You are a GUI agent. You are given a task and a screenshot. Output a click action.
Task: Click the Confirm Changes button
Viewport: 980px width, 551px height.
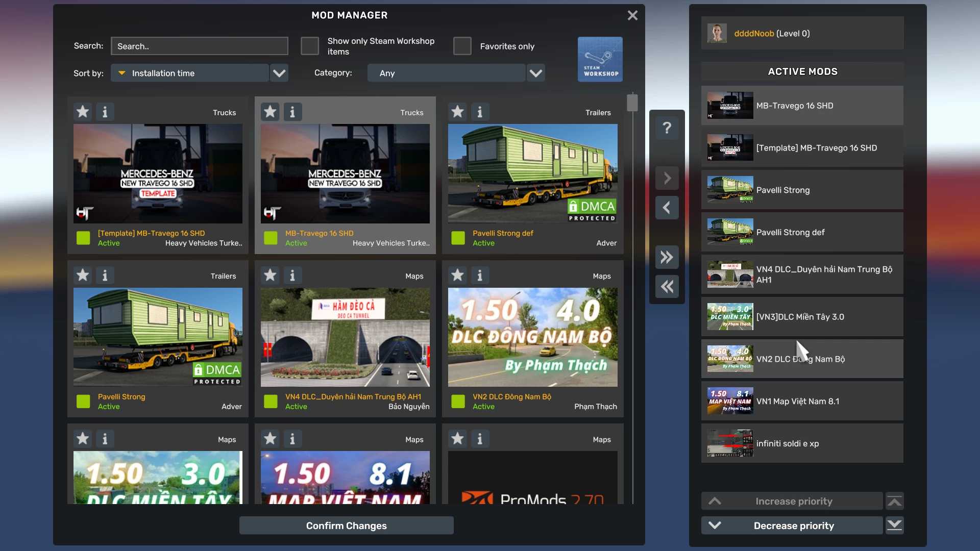346,525
